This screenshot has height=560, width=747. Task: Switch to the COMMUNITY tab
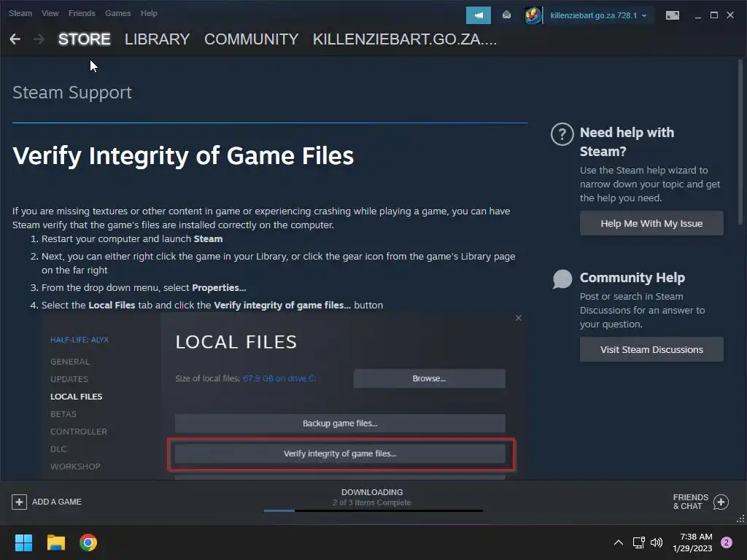point(251,39)
